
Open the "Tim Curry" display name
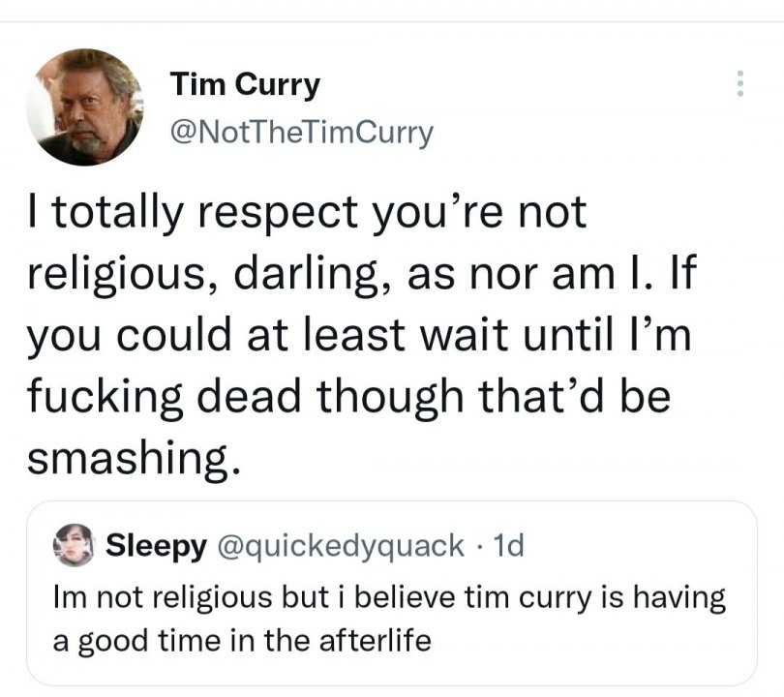(245, 85)
